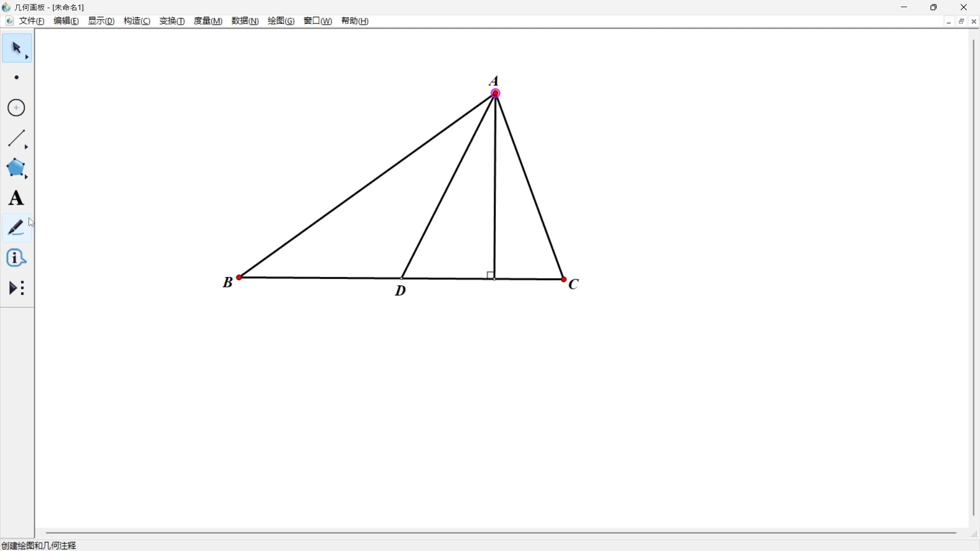
Task: Select the Compass circle tool
Action: tap(17, 108)
